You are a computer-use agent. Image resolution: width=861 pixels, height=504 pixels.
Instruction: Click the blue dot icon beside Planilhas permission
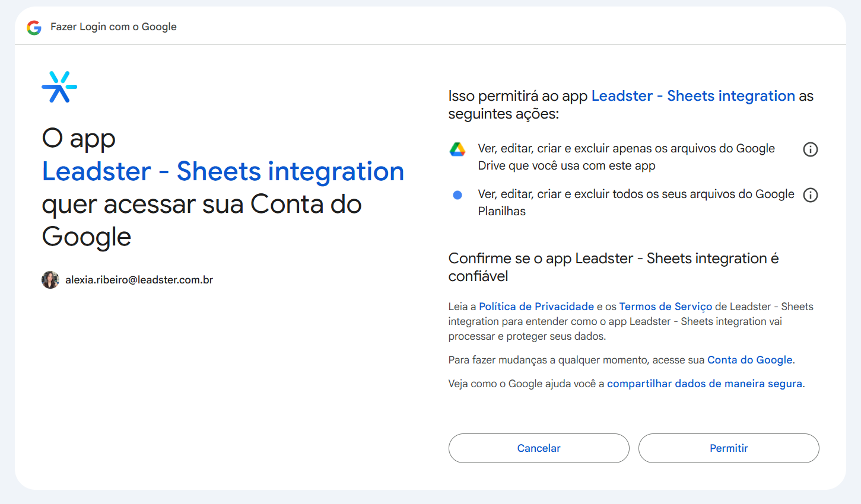457,195
